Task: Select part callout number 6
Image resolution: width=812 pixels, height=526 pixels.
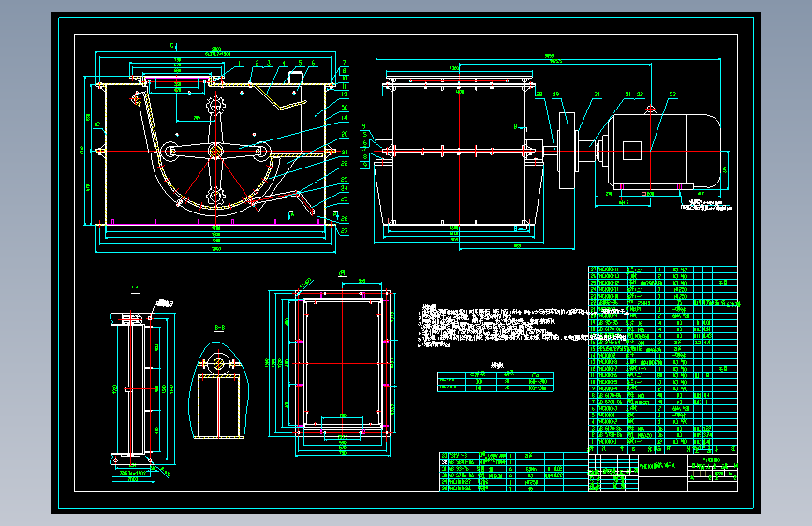Action: (x=313, y=63)
